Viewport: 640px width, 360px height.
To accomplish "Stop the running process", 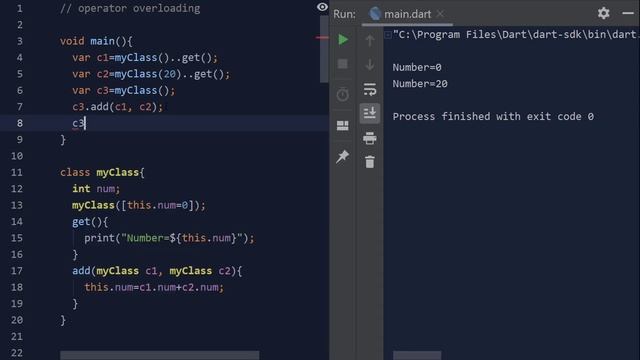I will (x=343, y=64).
